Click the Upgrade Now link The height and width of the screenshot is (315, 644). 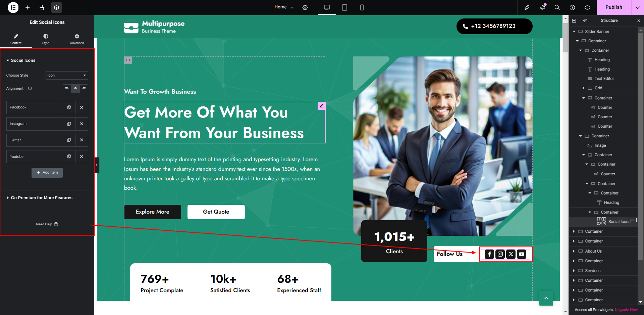tap(626, 310)
